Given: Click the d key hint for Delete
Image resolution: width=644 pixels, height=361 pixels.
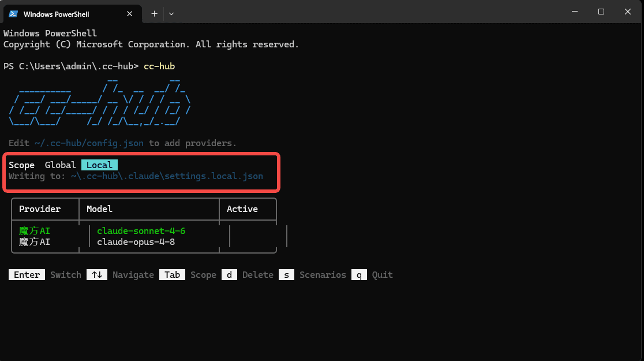Looking at the screenshot, I should (229, 275).
